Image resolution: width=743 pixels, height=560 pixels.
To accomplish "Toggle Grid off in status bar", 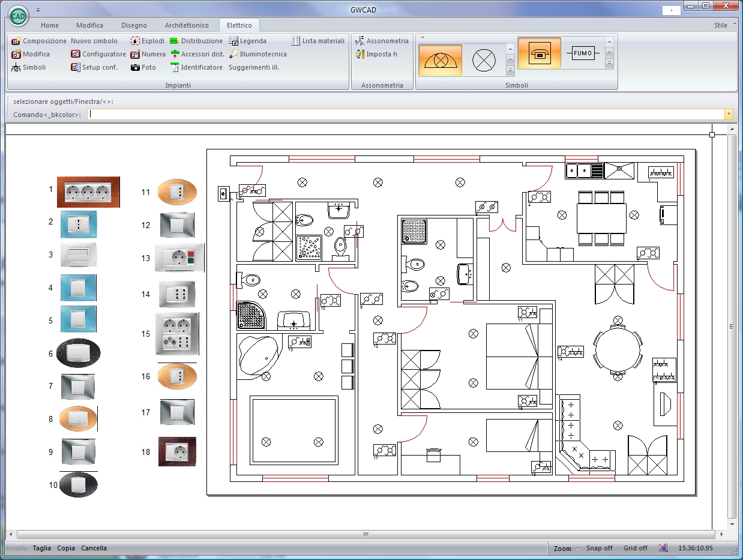I will point(636,549).
